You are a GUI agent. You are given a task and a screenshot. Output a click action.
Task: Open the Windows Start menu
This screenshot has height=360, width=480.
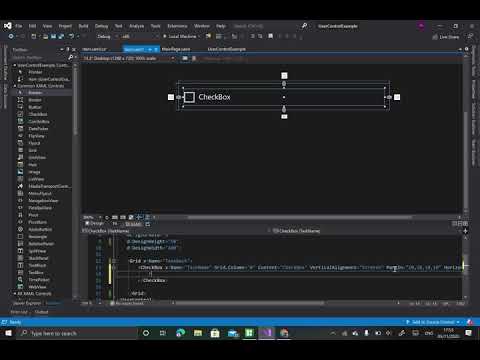[x=8, y=333]
